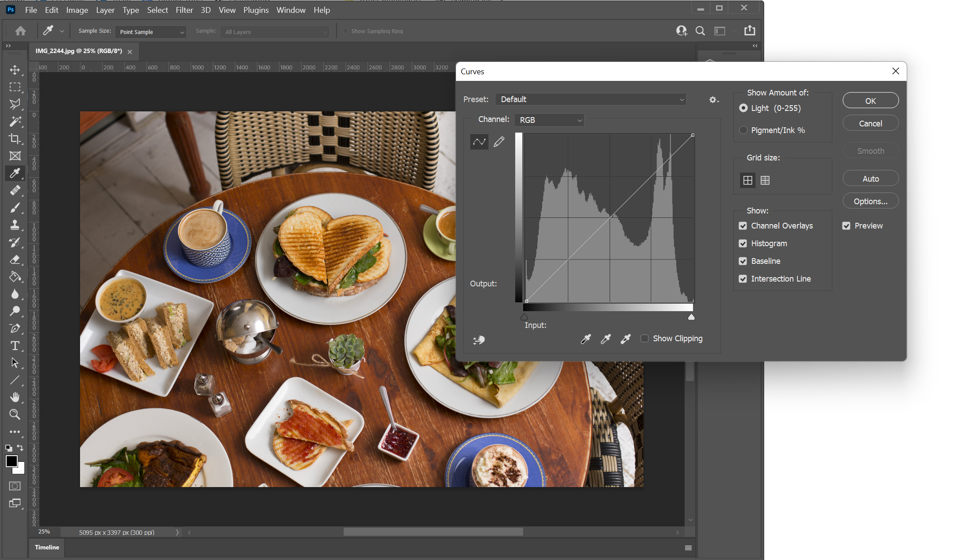Open the Timeline panel tab
The width and height of the screenshot is (961, 560).
point(47,547)
